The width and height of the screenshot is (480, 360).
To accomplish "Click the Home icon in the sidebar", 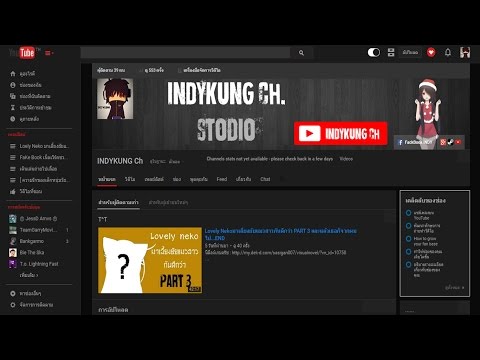I will 13,73.
